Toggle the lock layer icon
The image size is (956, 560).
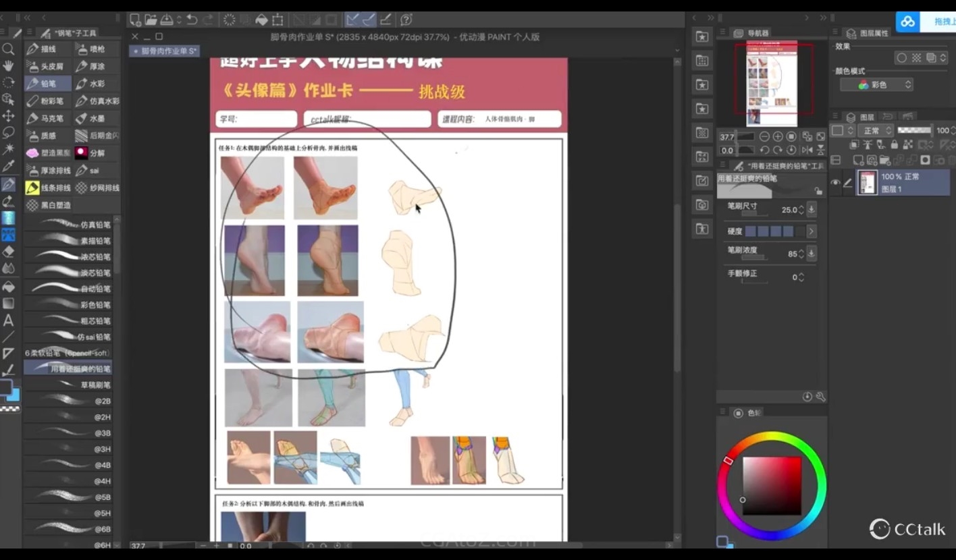click(x=894, y=144)
